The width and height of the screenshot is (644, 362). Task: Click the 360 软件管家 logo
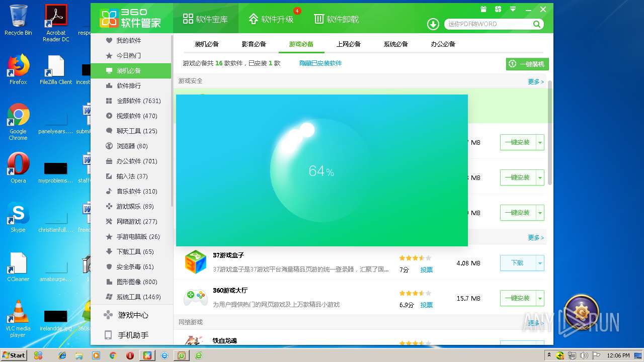131,19
